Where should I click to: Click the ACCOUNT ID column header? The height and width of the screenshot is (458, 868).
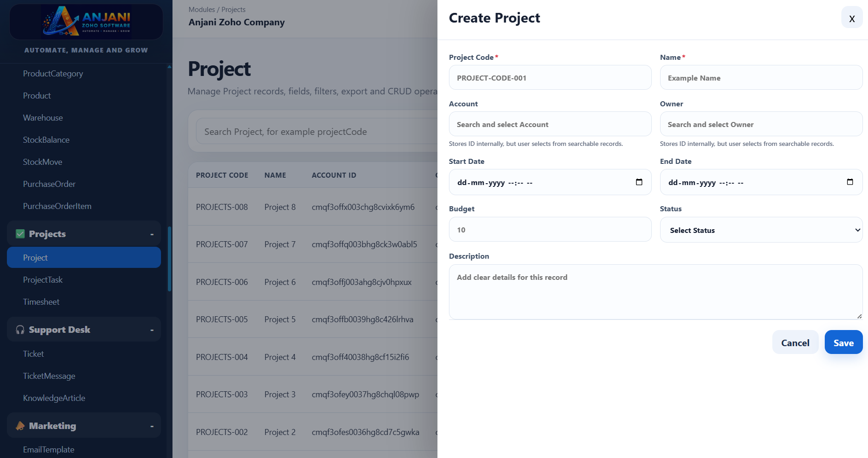(x=334, y=175)
